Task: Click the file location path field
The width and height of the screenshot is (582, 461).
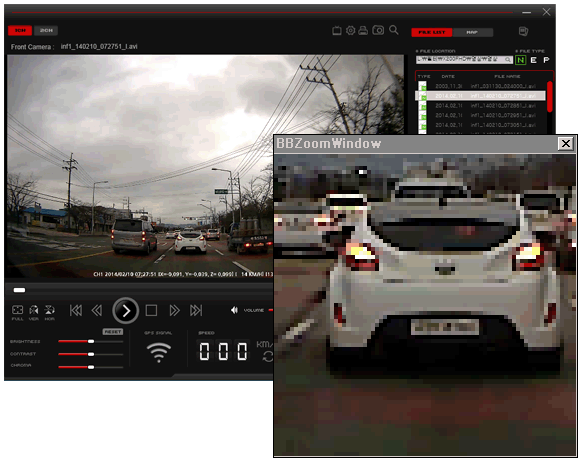Action: click(464, 60)
